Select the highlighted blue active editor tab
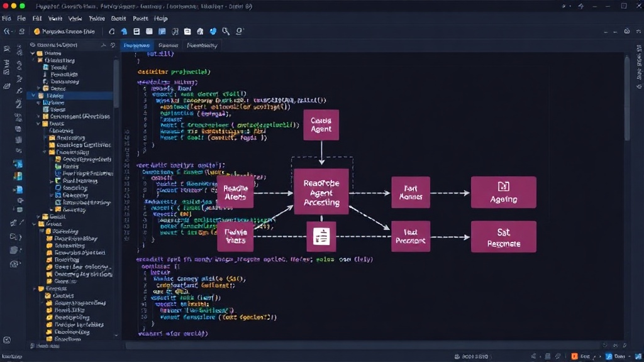Viewport: 644px width, 362px height. (136, 45)
